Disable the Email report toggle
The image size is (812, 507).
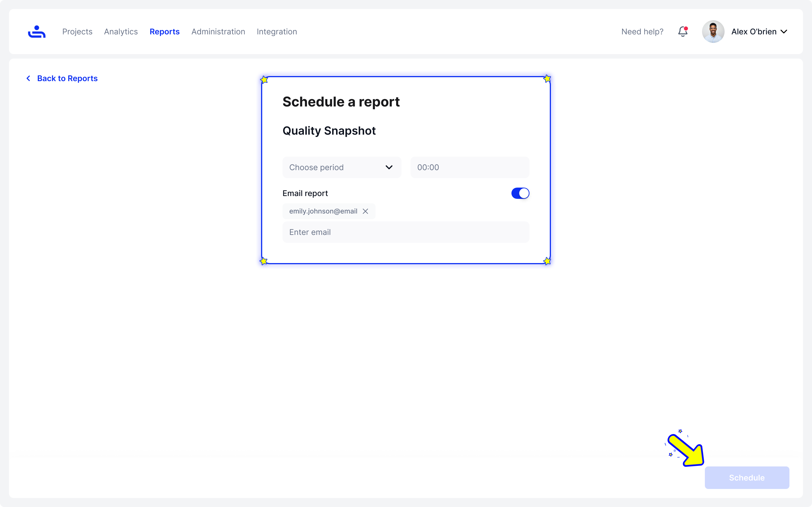click(520, 193)
